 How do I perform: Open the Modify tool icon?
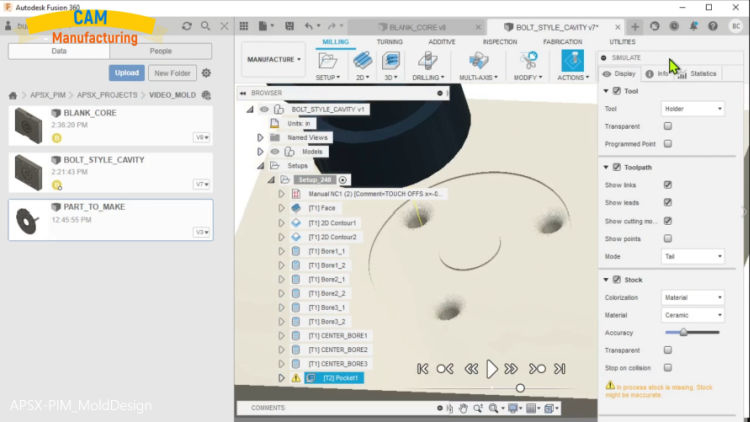528,61
